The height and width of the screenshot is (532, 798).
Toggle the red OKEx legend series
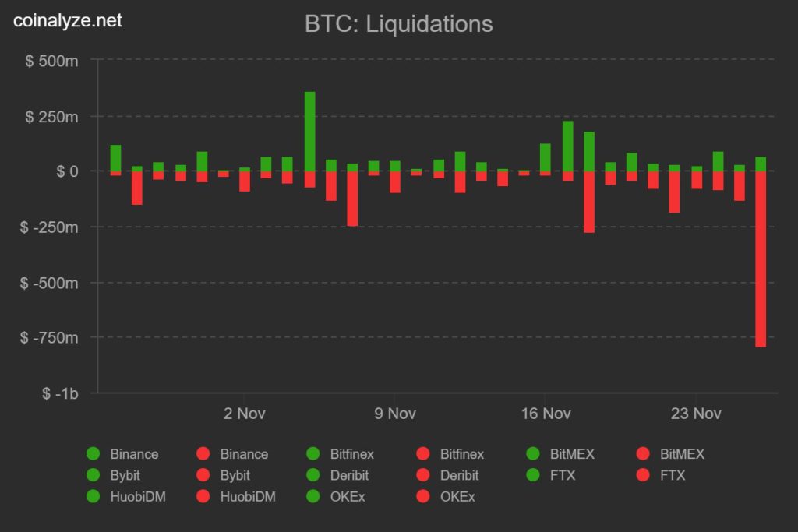[445, 496]
